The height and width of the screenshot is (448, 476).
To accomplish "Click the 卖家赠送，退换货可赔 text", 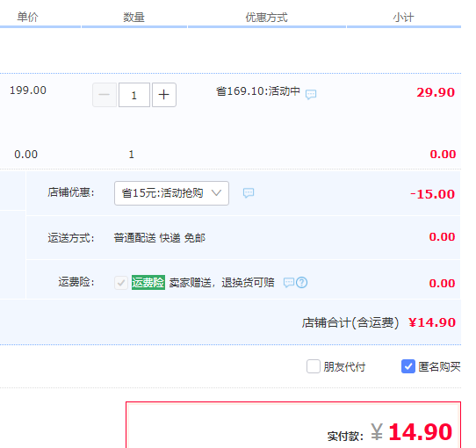I will 222,283.
